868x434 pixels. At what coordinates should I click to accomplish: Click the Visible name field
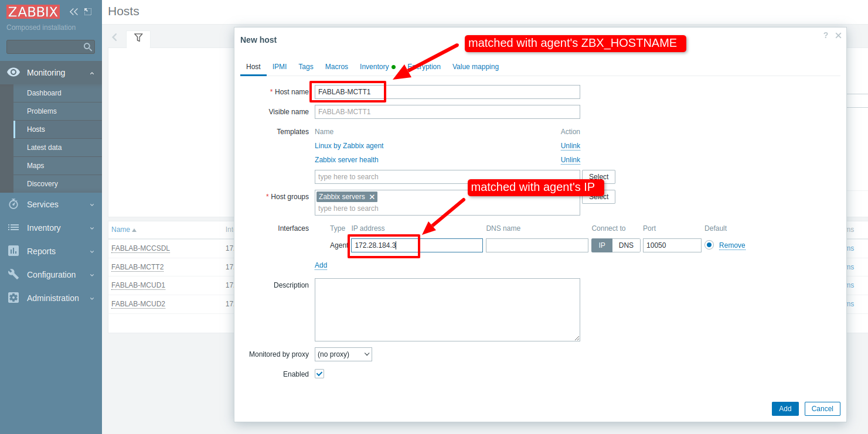(x=447, y=112)
